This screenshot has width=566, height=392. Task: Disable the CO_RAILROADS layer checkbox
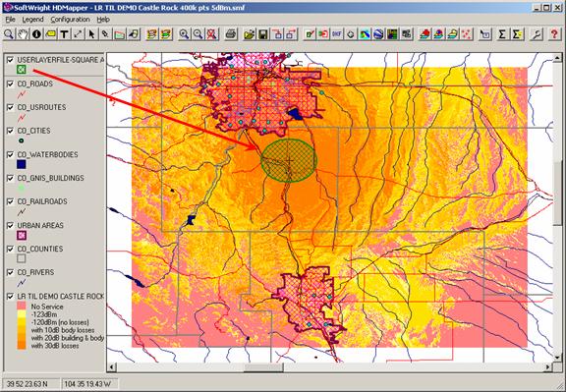11,201
